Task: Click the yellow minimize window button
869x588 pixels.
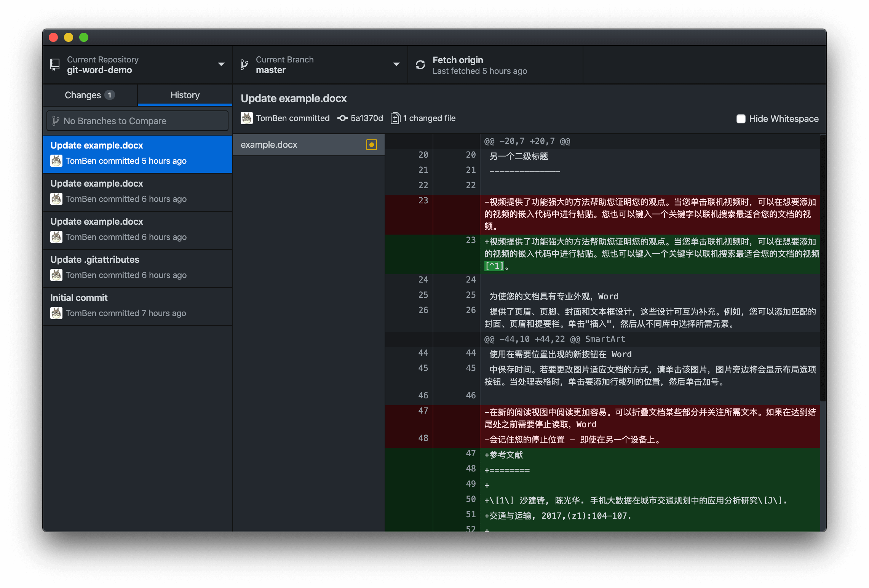Action: [69, 37]
